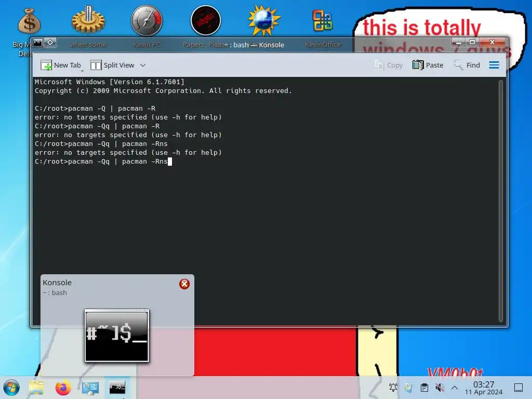This screenshot has width=532, height=399.
Task: Open the Find search tool
Action: click(467, 65)
